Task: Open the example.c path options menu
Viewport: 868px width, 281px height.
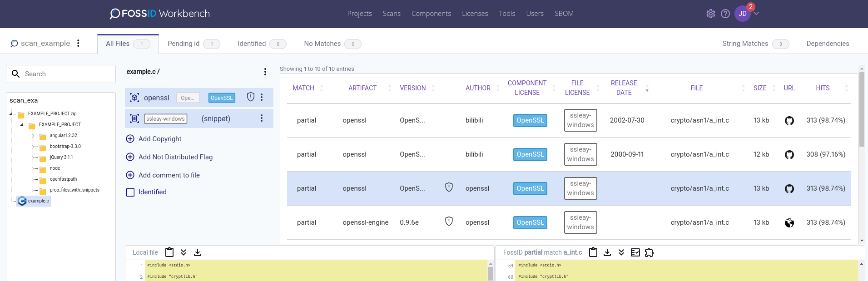Action: pyautogui.click(x=265, y=72)
